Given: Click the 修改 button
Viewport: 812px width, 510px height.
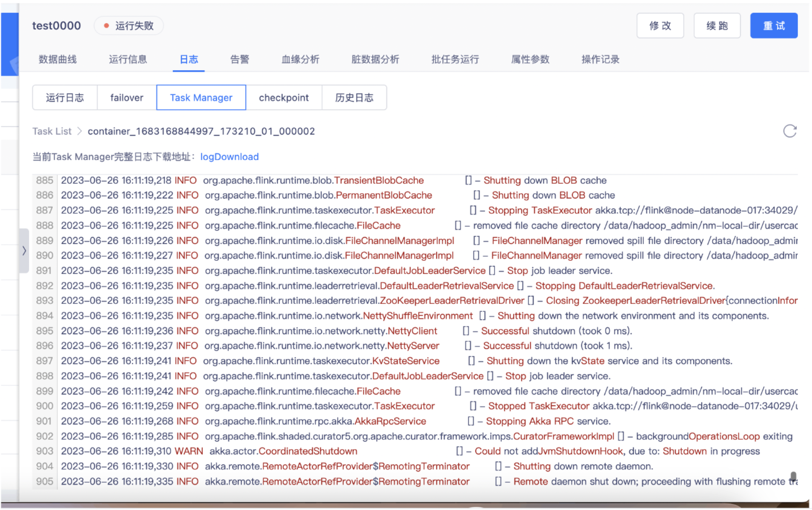Looking at the screenshot, I should point(660,26).
